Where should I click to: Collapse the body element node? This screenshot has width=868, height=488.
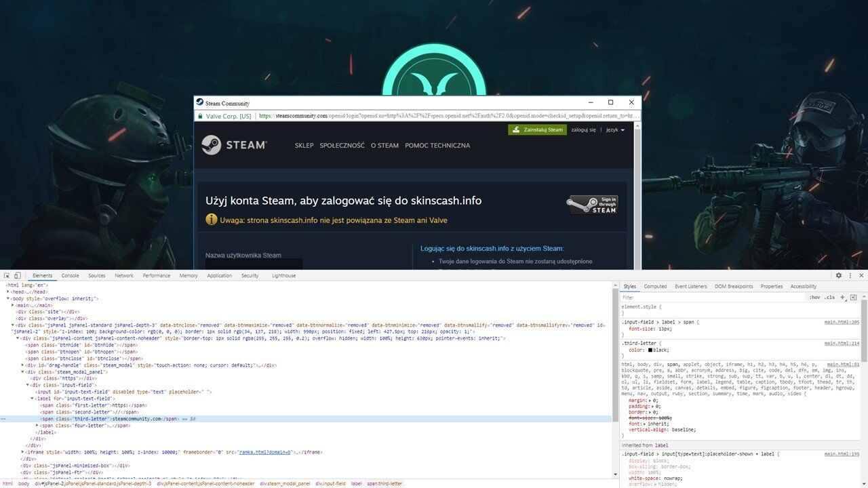tap(9, 298)
